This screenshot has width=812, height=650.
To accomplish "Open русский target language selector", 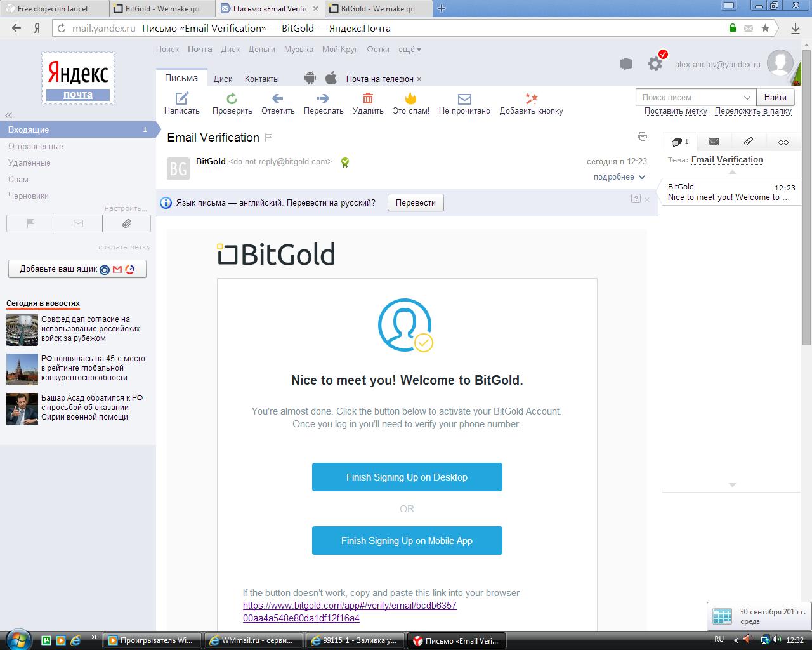I will [355, 203].
